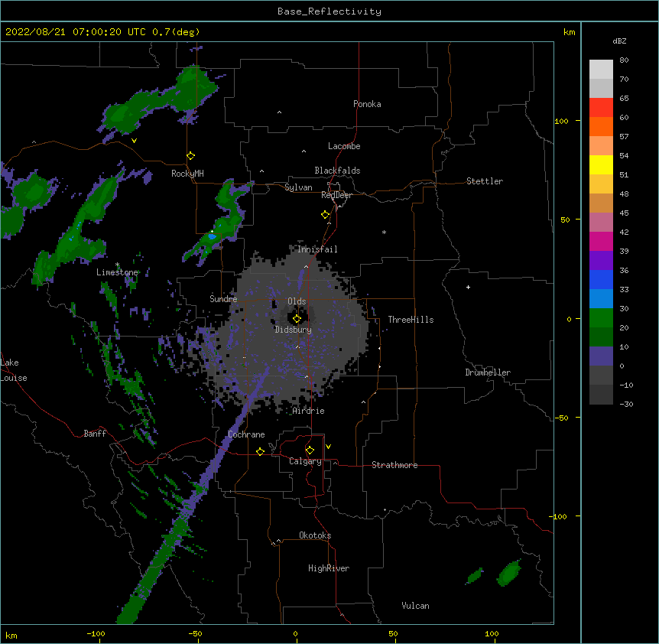Click the Blackfalds city label

pyautogui.click(x=337, y=171)
